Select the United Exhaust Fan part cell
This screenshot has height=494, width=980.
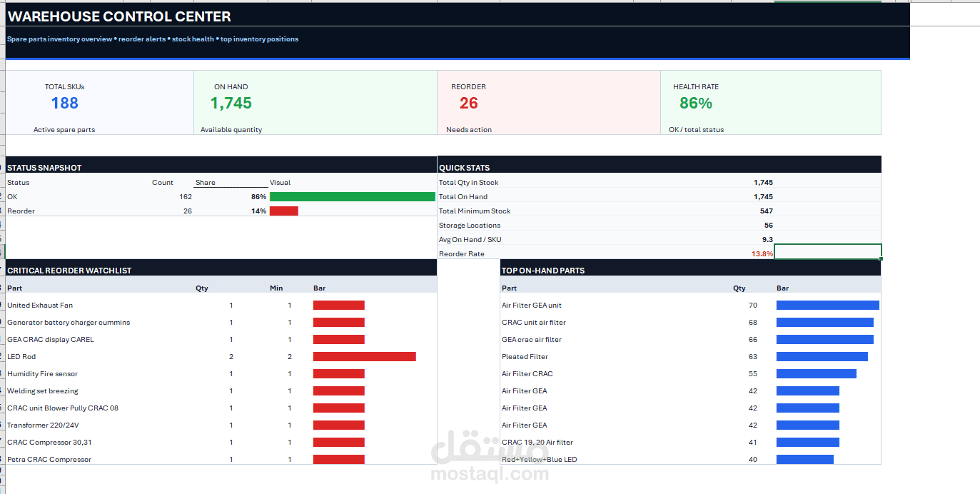[x=40, y=305]
